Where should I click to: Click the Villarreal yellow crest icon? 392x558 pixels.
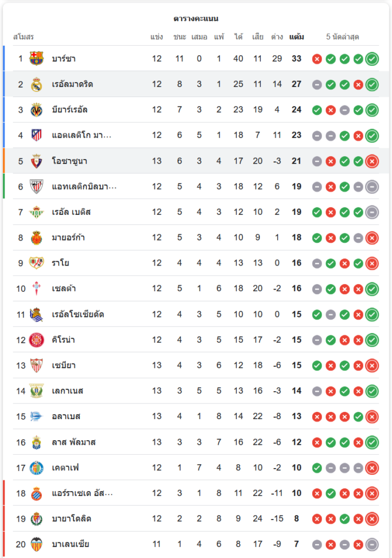coord(36,110)
